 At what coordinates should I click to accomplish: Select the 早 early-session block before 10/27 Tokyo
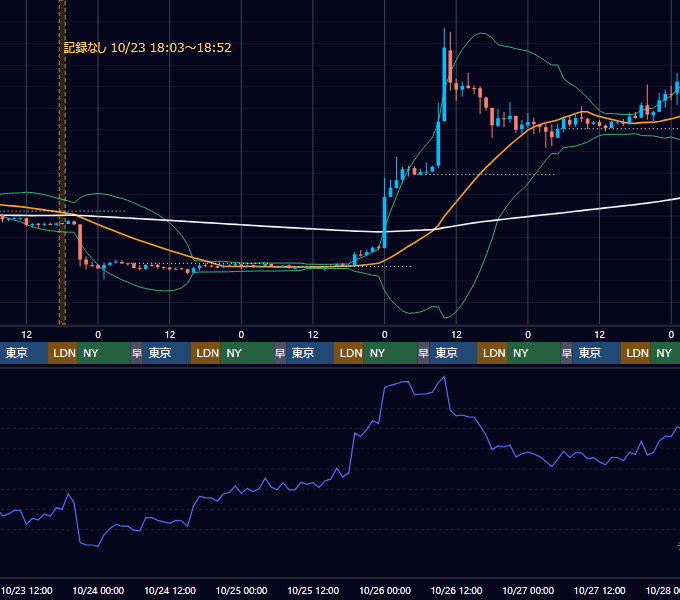pos(567,353)
